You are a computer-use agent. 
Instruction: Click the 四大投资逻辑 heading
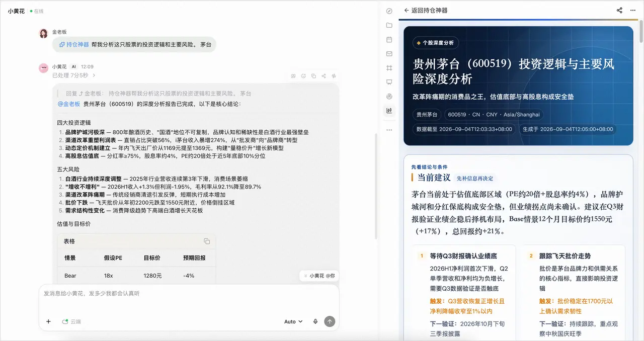74,122
